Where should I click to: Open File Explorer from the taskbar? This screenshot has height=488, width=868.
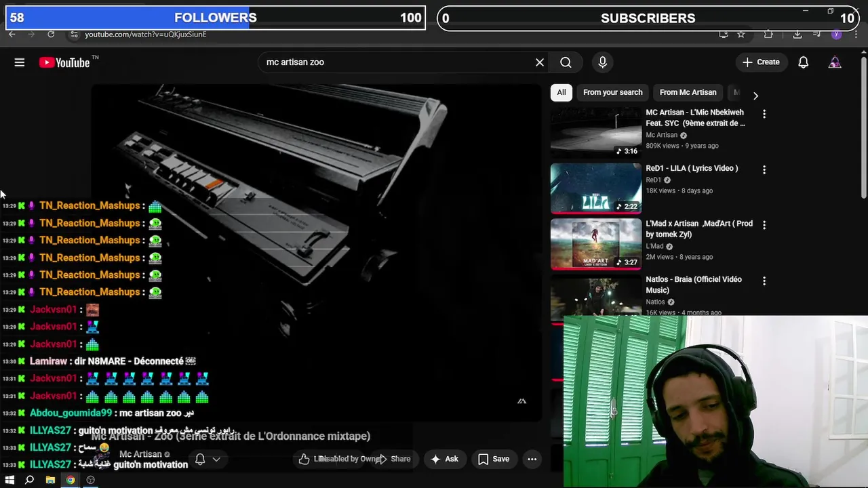[50, 480]
